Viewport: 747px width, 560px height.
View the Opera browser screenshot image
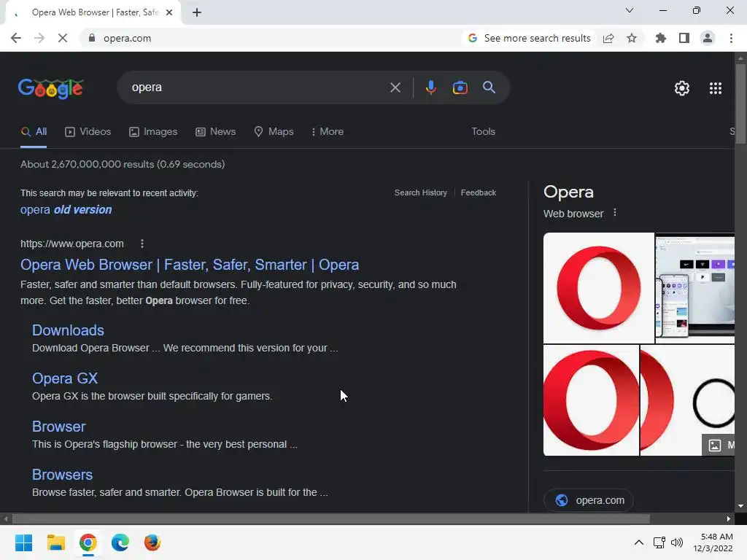coord(694,287)
